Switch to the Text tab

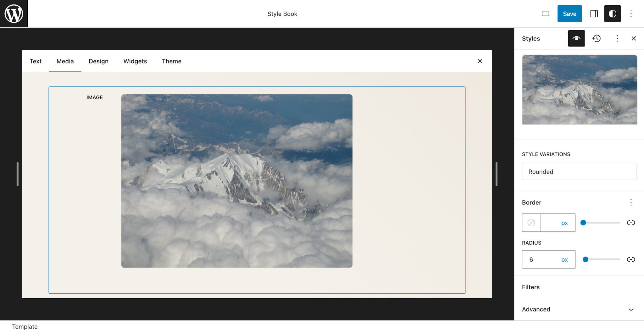(36, 61)
